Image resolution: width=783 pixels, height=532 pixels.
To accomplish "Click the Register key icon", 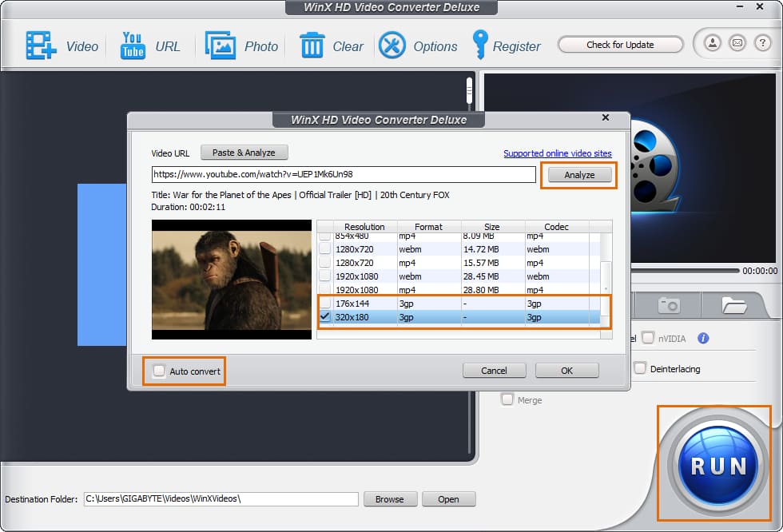I will click(x=480, y=45).
